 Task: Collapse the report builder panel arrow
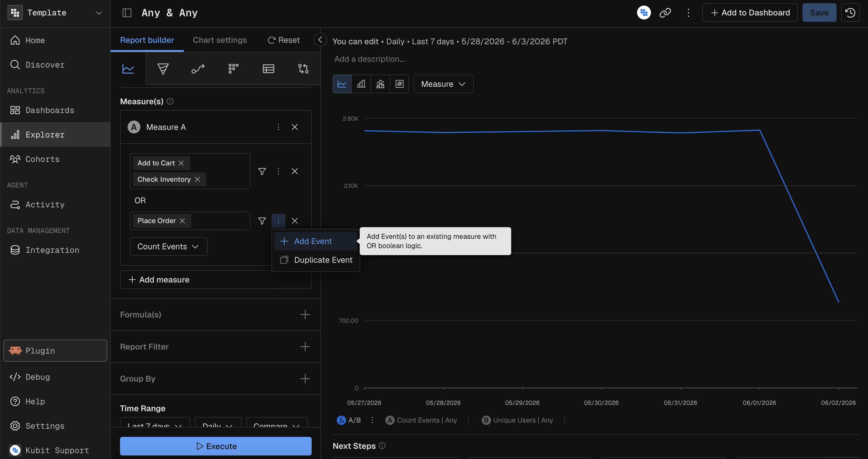point(320,40)
